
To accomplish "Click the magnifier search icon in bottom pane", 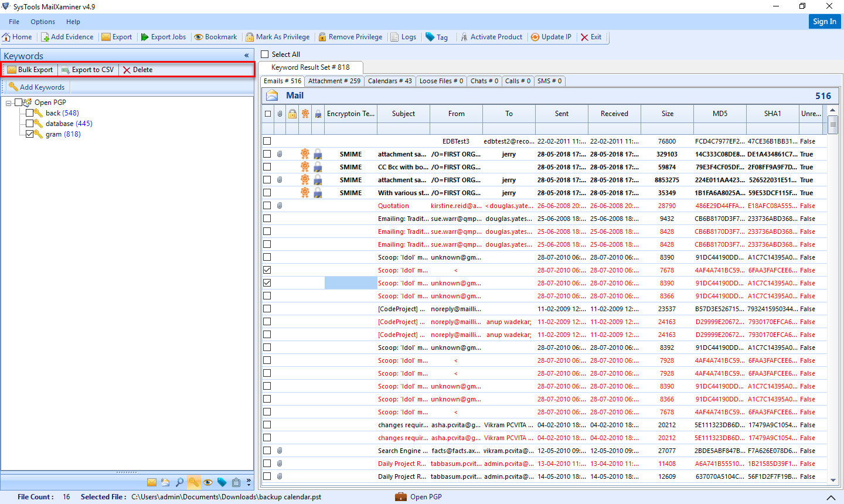I will coord(179,482).
